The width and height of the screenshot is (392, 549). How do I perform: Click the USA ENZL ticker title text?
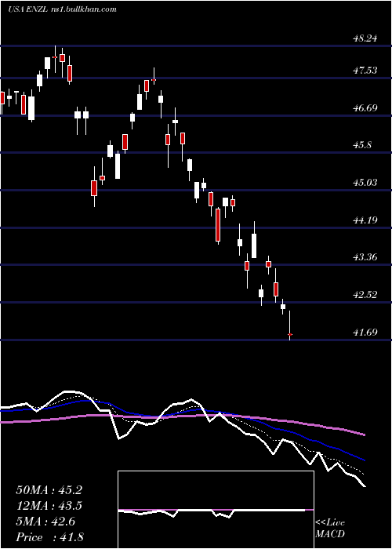click(x=30, y=9)
